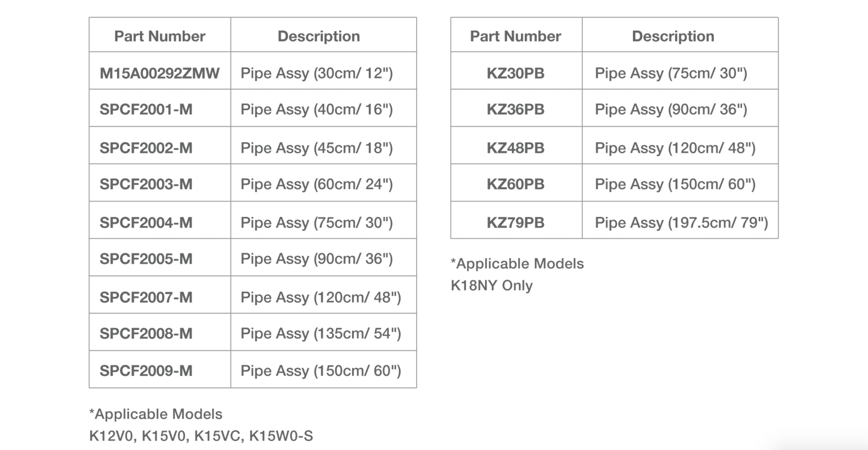
Task: Select the Pipe Assy (30cm/ 12") description
Action: (316, 73)
